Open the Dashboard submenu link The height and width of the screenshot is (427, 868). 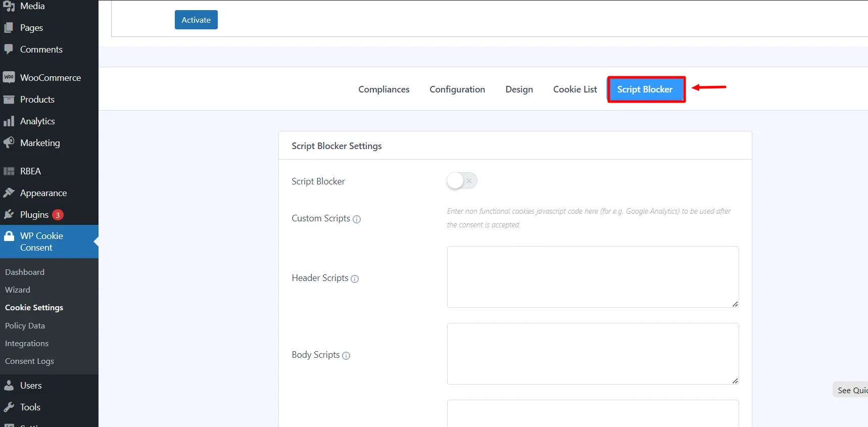pyautogui.click(x=25, y=272)
